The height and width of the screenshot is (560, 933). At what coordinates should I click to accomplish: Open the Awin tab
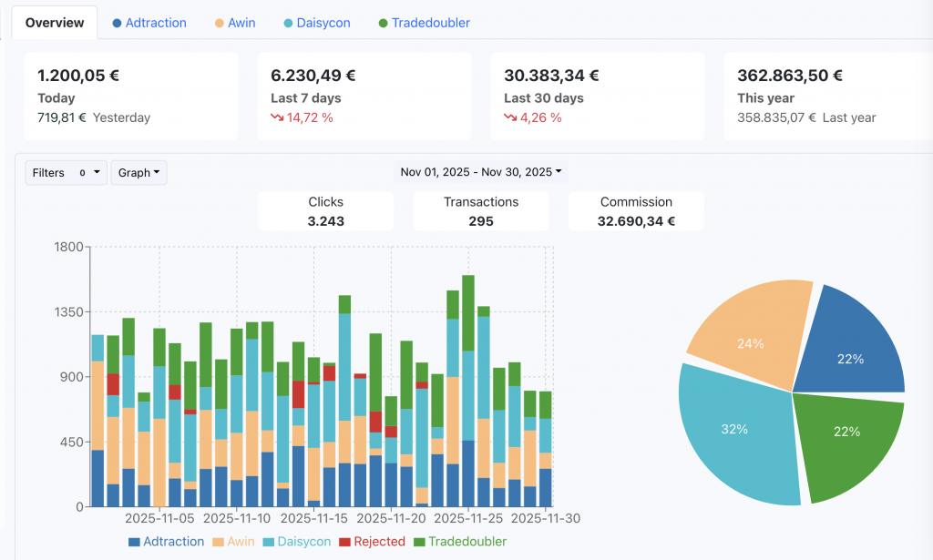point(236,23)
